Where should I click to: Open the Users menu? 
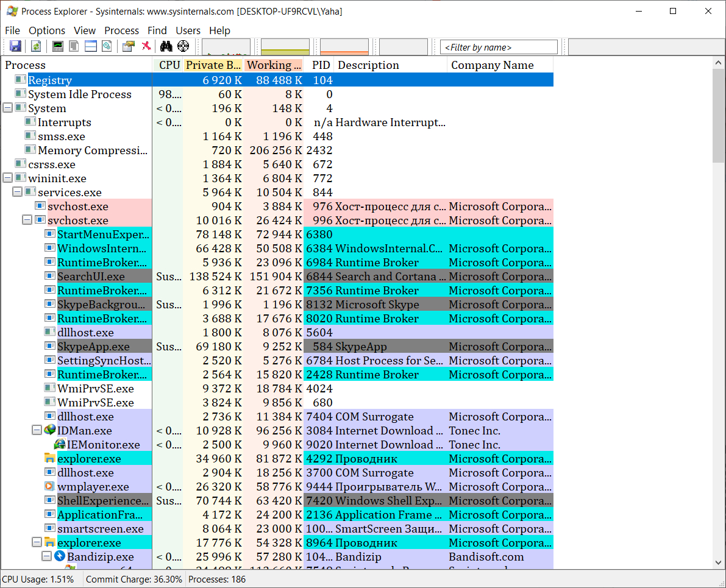pos(188,30)
